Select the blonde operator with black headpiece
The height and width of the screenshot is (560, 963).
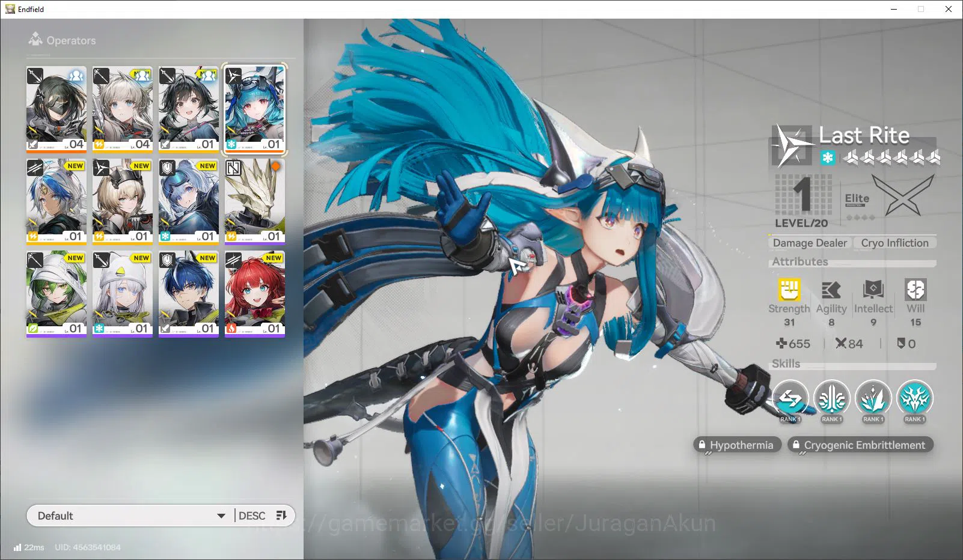pos(123,201)
